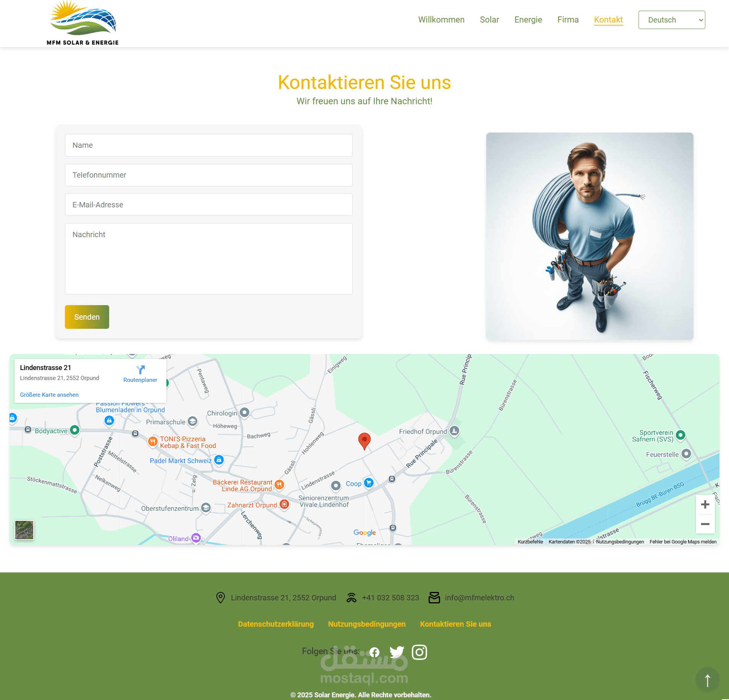Click the footer mail envelope icon
The image size is (729, 700).
pyautogui.click(x=434, y=598)
